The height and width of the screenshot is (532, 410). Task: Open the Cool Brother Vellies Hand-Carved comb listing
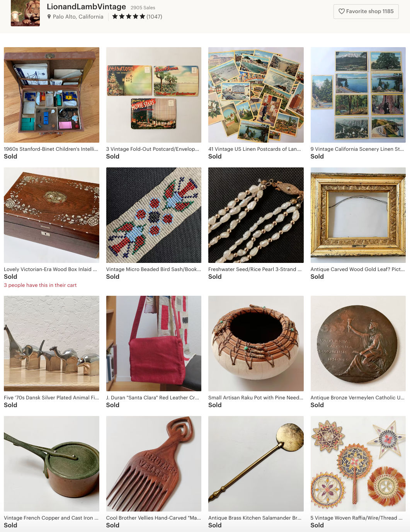(x=154, y=464)
